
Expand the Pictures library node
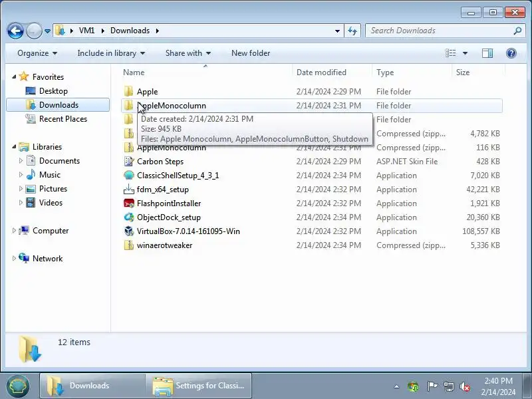click(x=21, y=188)
